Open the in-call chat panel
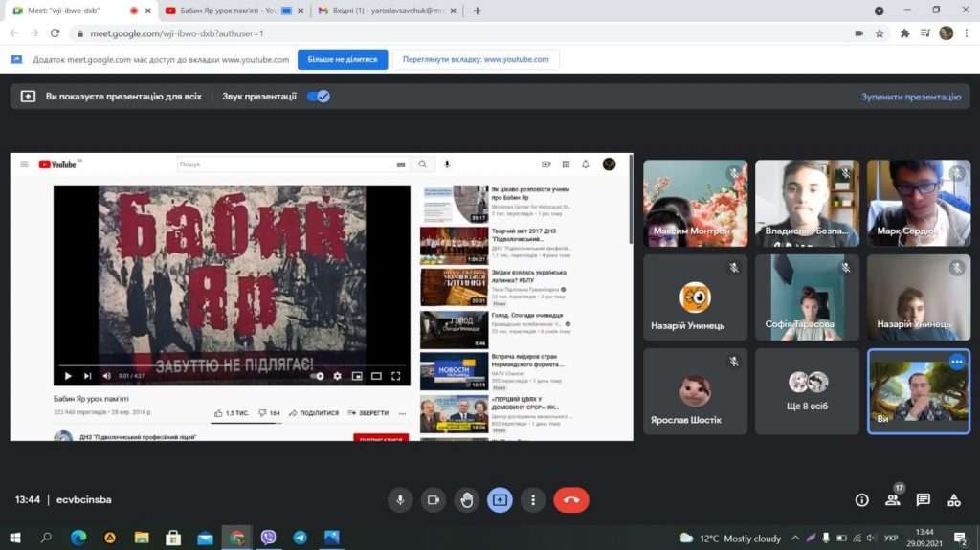Viewport: 980px width, 550px height. click(x=924, y=500)
